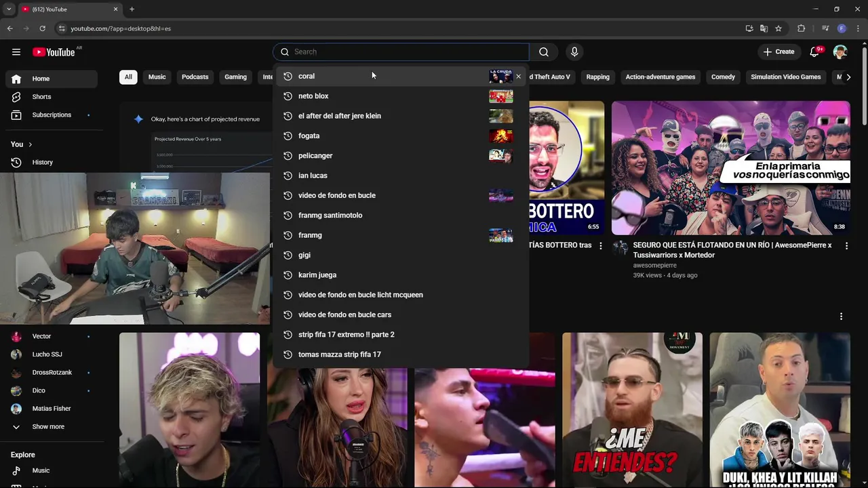Open the YouTube hamburger guide menu

coord(16,52)
